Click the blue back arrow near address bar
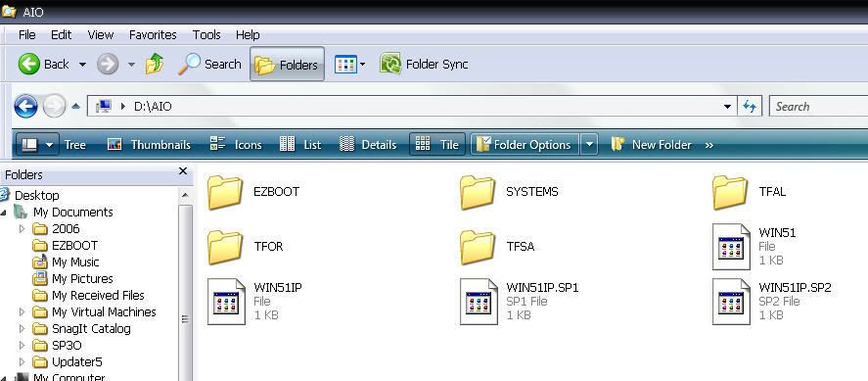Image resolution: width=868 pixels, height=381 pixels. (25, 107)
